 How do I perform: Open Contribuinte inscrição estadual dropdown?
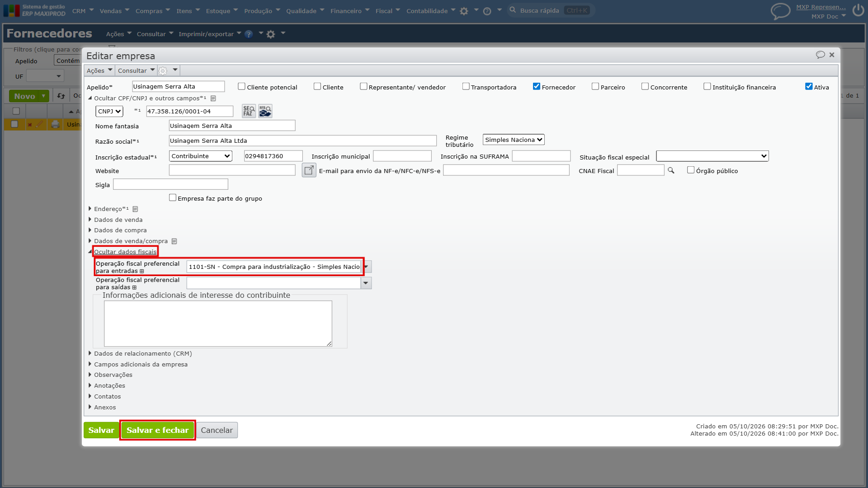[201, 156]
